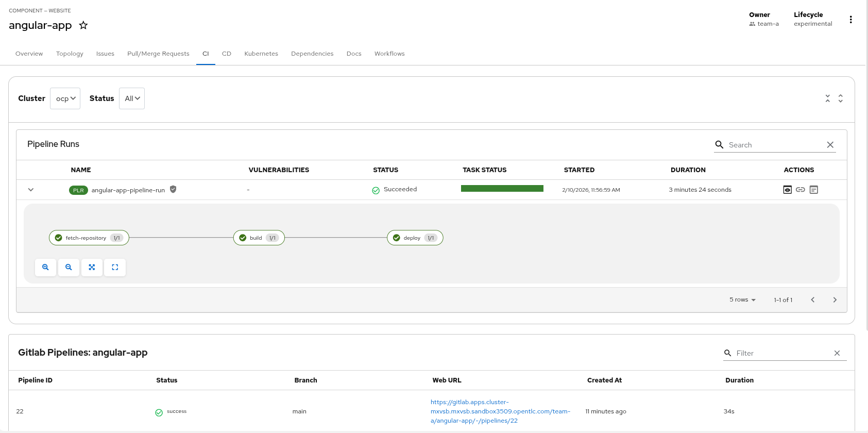The width and height of the screenshot is (868, 433).
Task: Click the team-a owner group link
Action: pyautogui.click(x=768, y=24)
